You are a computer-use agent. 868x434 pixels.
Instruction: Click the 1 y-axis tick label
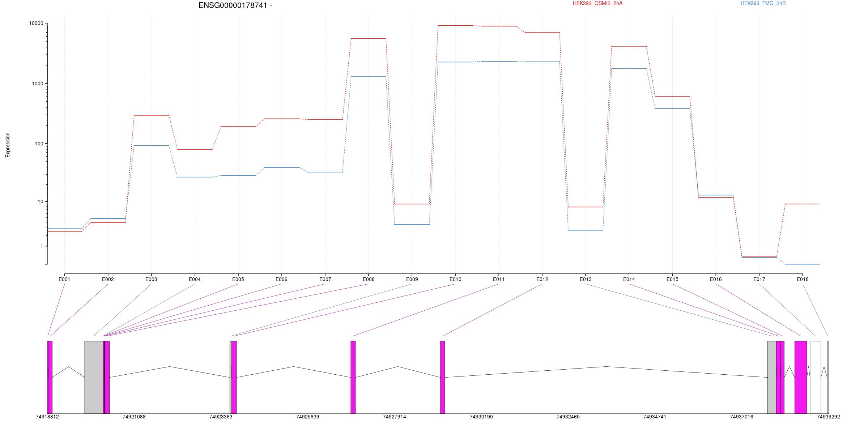tap(42, 246)
